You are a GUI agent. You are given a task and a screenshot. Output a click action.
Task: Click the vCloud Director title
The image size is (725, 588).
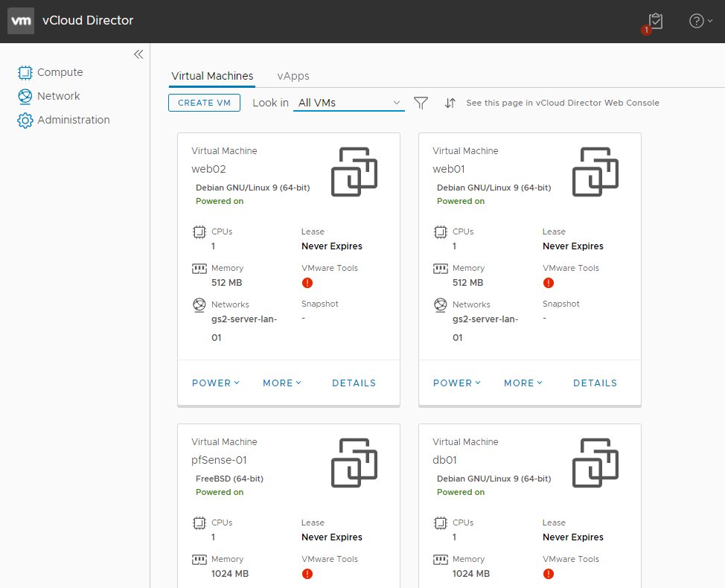88,21
